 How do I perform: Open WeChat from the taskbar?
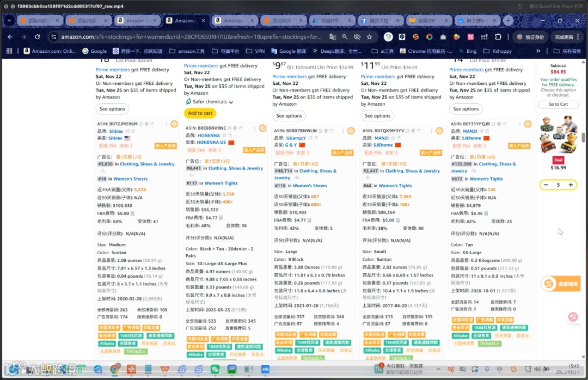coord(215,370)
